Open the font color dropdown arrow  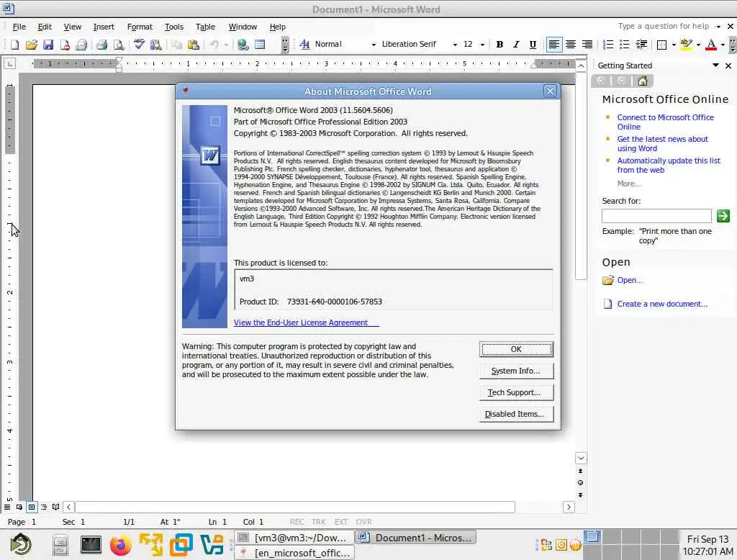point(723,45)
